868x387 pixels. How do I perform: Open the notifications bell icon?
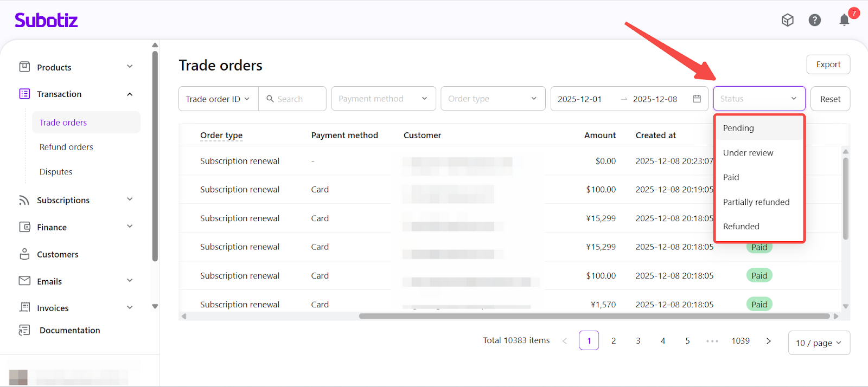(844, 21)
